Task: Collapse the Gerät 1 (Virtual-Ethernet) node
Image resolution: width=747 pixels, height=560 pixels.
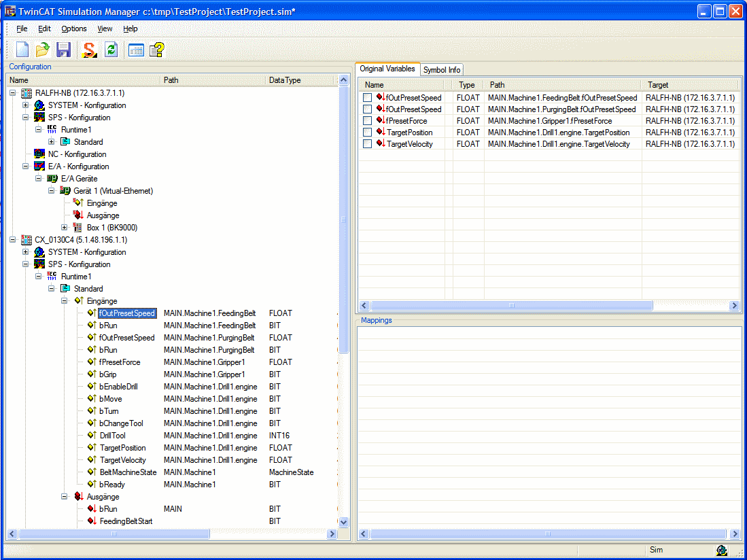Action: pyautogui.click(x=52, y=191)
